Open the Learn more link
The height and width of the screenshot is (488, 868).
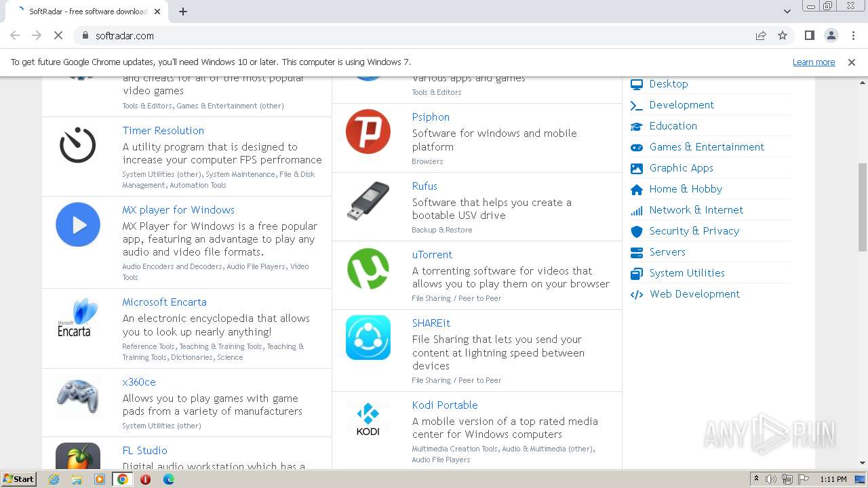pyautogui.click(x=814, y=62)
